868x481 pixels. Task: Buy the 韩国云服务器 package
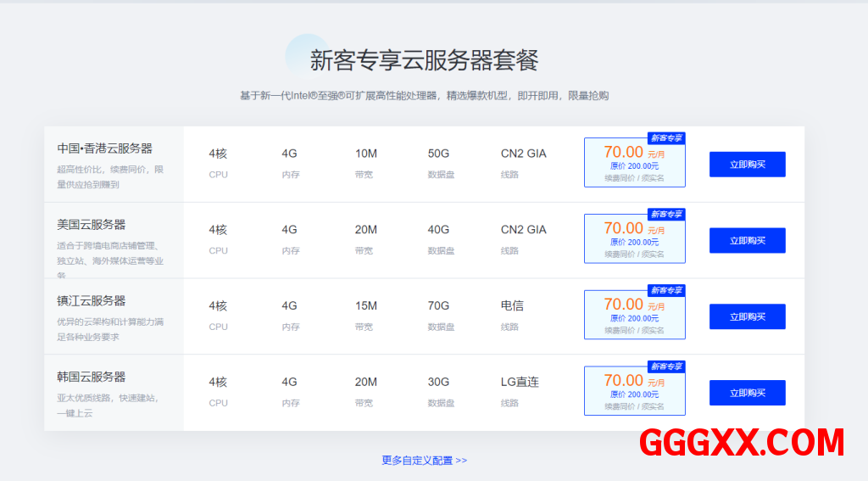[747, 393]
